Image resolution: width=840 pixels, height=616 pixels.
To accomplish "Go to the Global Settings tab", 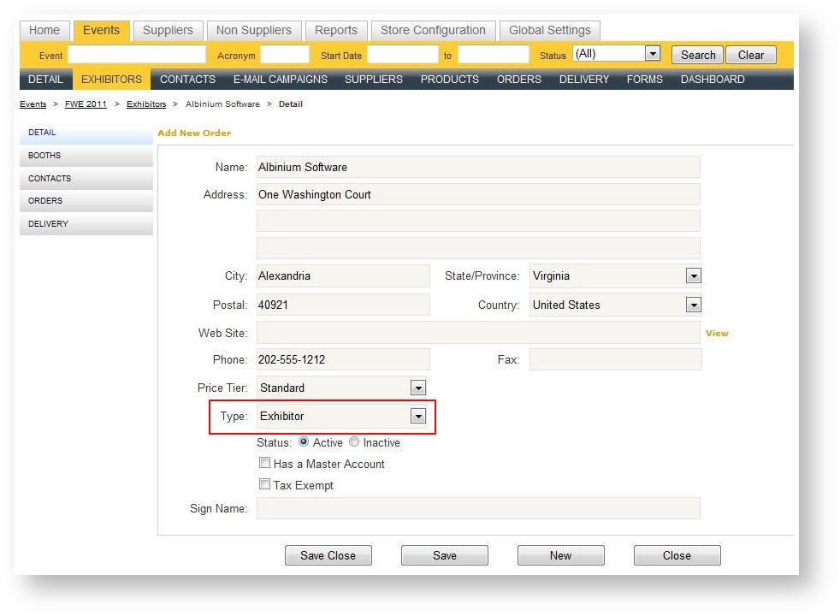I will 549,30.
